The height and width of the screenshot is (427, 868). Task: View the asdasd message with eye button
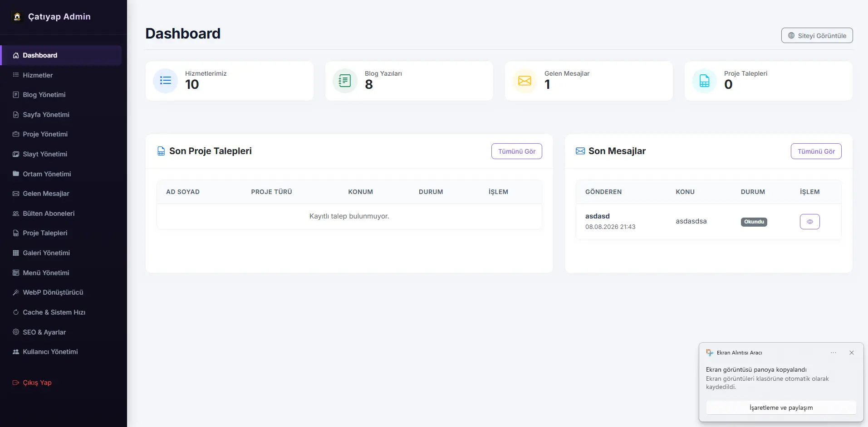pyautogui.click(x=809, y=222)
